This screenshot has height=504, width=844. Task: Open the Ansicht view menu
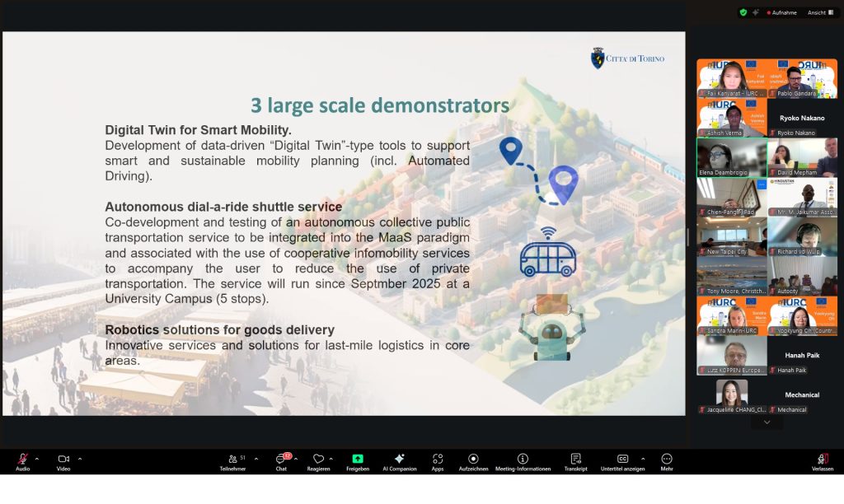[819, 12]
